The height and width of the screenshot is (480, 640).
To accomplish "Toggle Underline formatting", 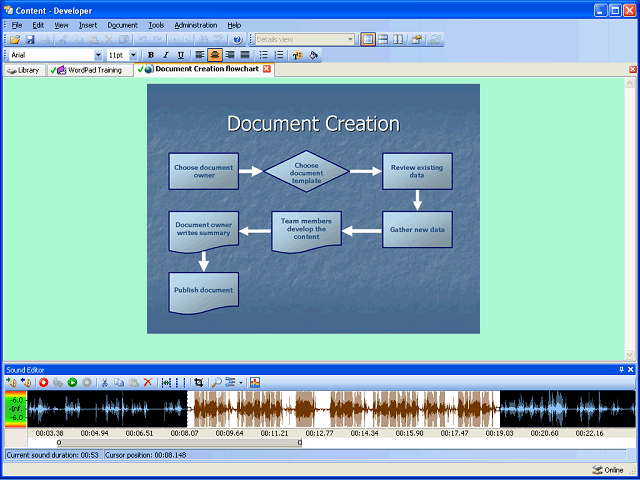I will pyautogui.click(x=181, y=55).
